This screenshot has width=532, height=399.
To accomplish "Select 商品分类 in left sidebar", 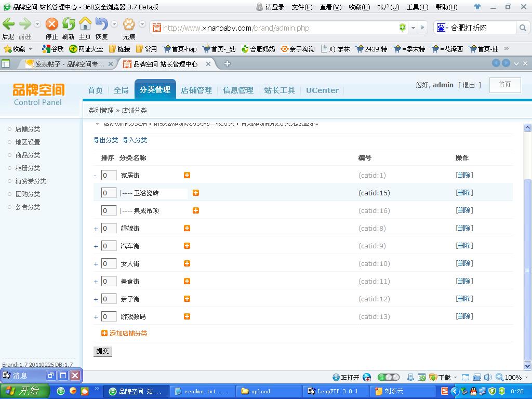I will click(28, 155).
